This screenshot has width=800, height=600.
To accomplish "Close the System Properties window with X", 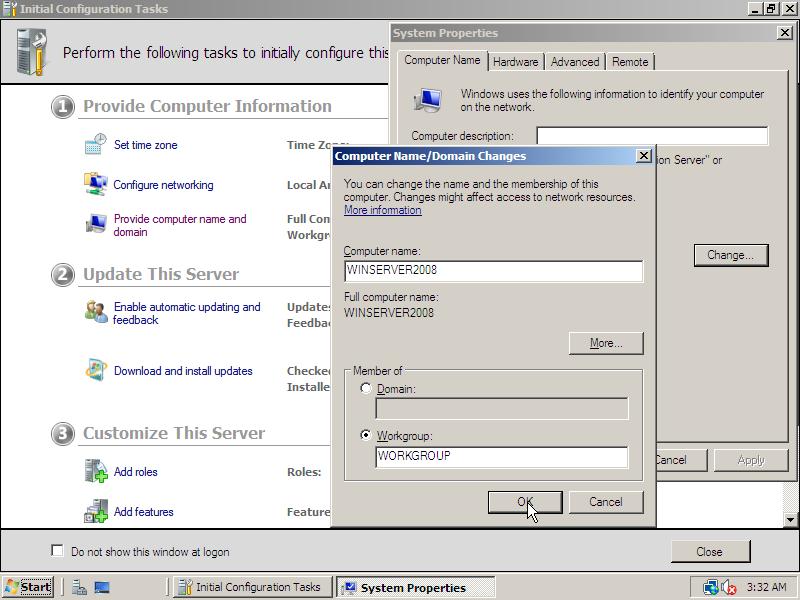I will coord(784,33).
